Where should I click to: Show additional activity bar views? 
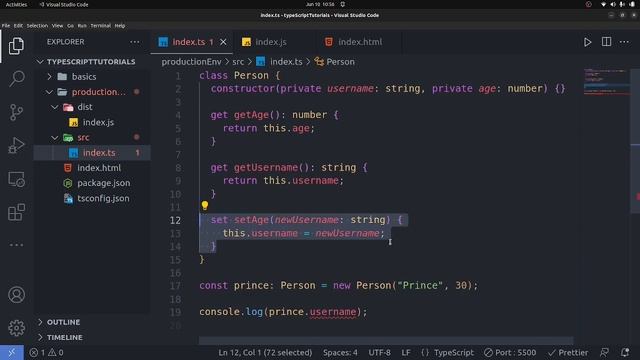16,245
